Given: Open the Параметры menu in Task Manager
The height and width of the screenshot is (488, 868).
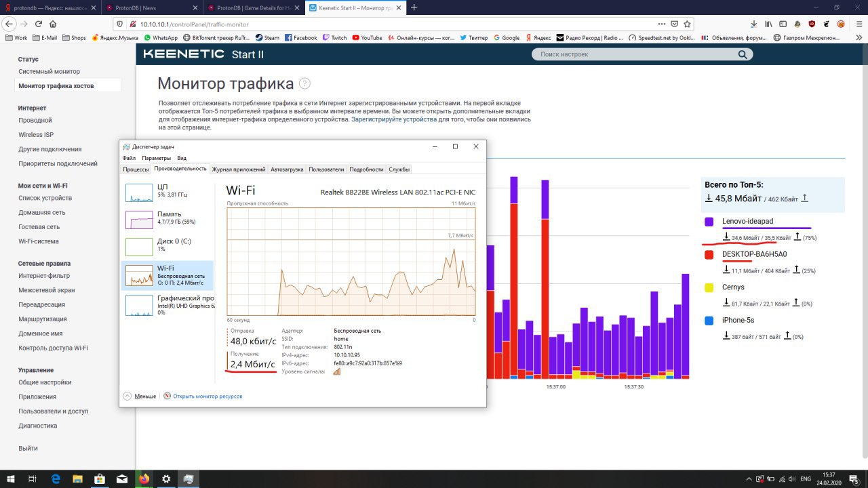Looking at the screenshot, I should (x=156, y=158).
